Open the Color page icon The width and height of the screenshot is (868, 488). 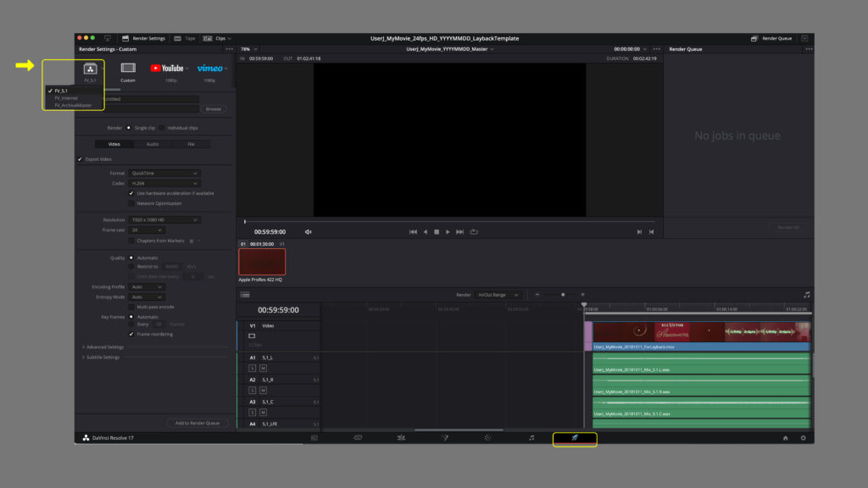pos(487,438)
